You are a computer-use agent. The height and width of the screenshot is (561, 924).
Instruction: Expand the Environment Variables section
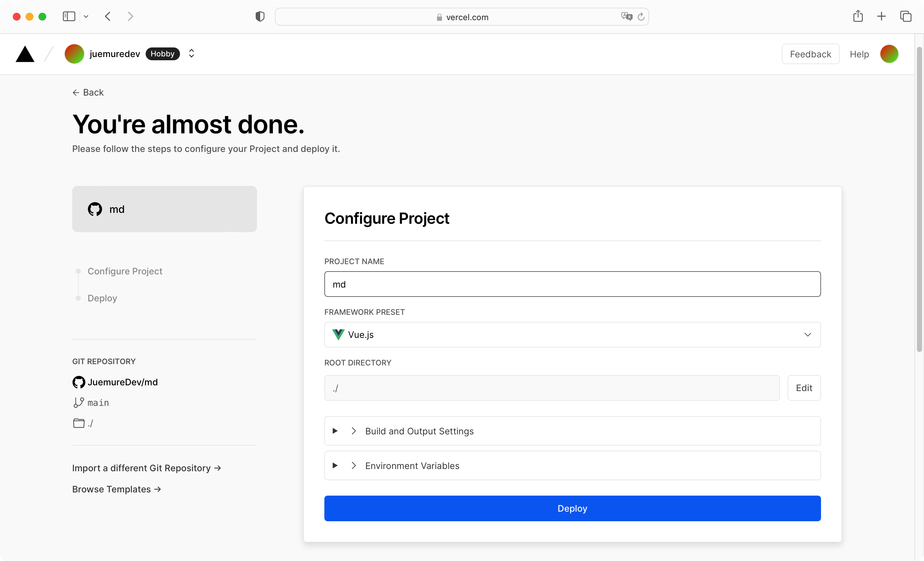[412, 465]
